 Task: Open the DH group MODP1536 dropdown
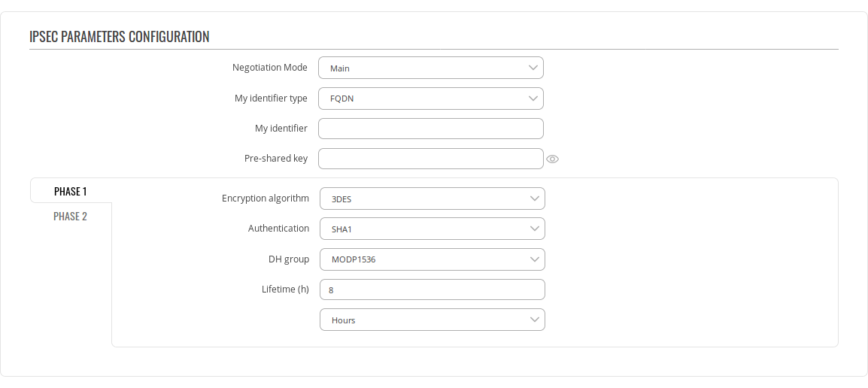[432, 259]
